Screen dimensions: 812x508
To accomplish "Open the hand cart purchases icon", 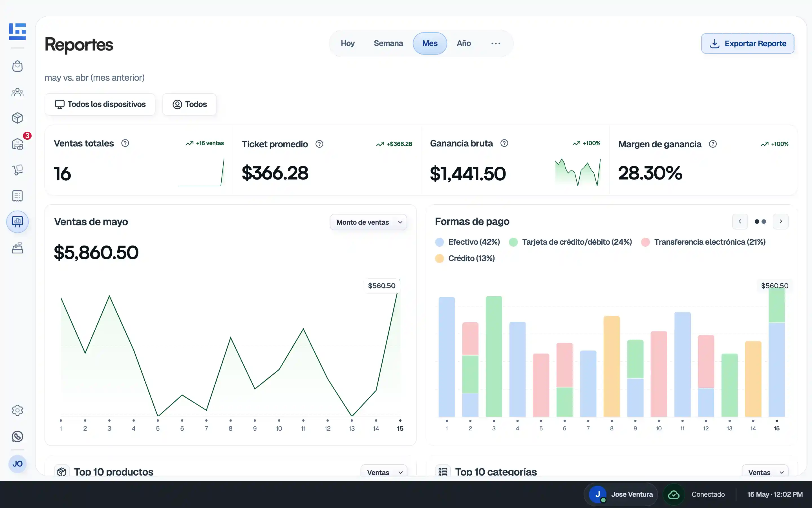I will click(x=17, y=170).
